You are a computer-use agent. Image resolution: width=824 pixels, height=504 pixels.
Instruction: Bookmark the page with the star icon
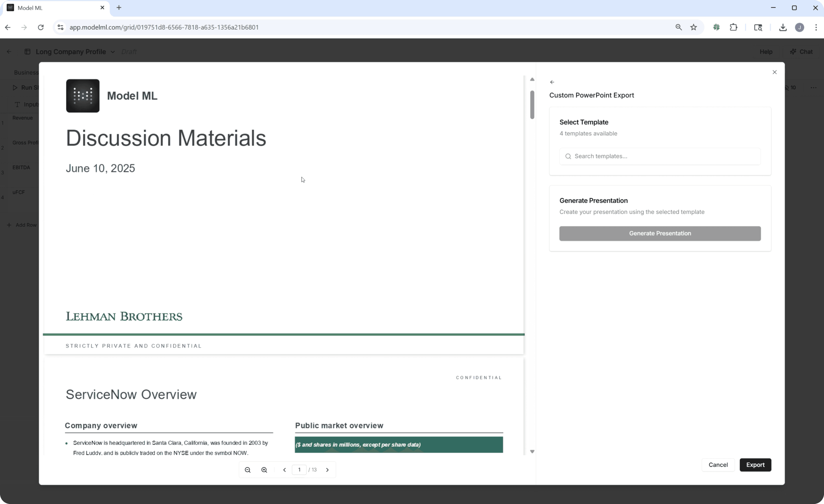tap(694, 27)
